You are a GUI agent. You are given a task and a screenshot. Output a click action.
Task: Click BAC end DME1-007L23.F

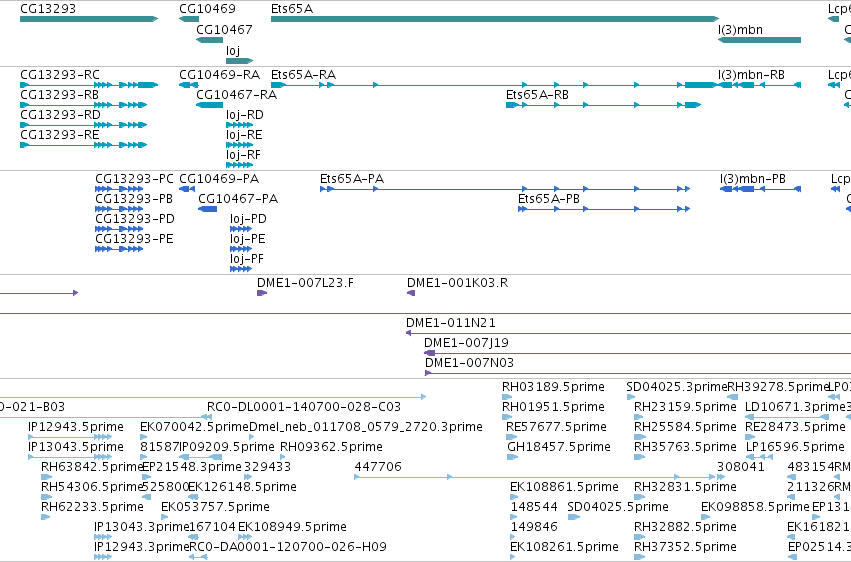262,293
